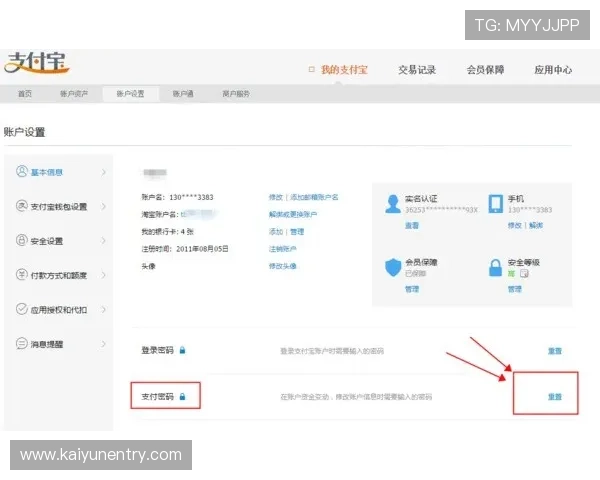Click 重置 for 登录密码

point(555,351)
